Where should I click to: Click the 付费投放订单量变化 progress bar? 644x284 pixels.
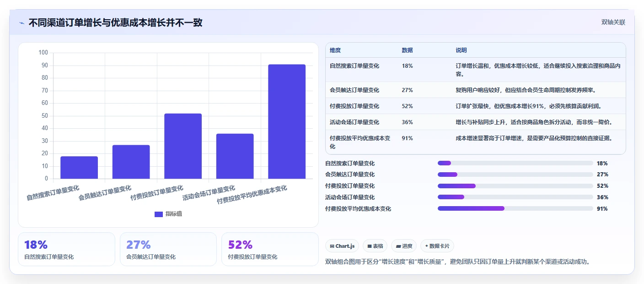pos(515,186)
